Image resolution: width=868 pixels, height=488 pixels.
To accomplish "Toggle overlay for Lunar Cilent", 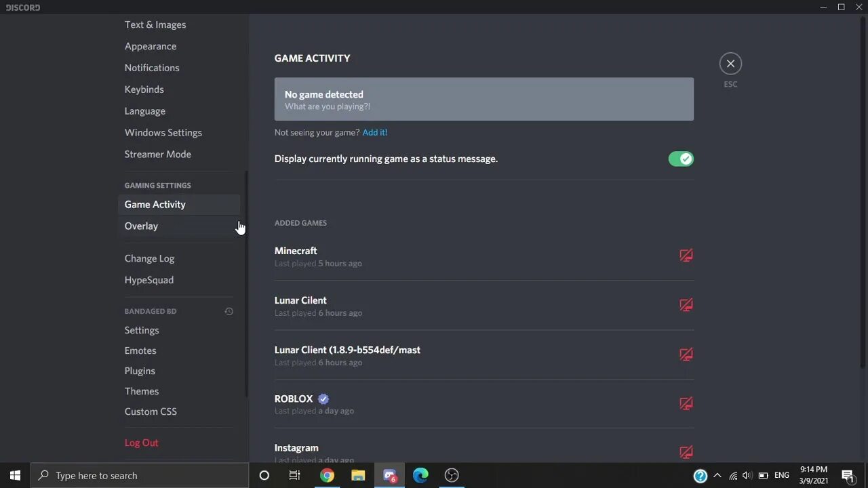I will coord(686,305).
